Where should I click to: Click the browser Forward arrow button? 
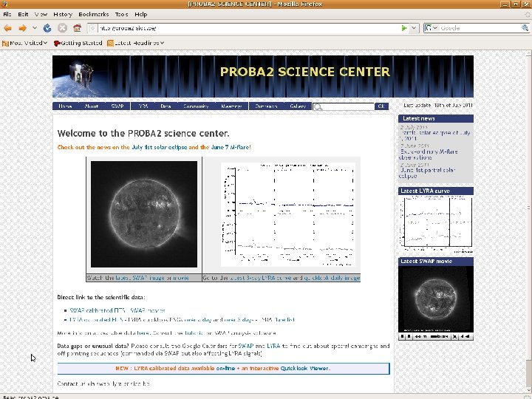click(x=22, y=28)
